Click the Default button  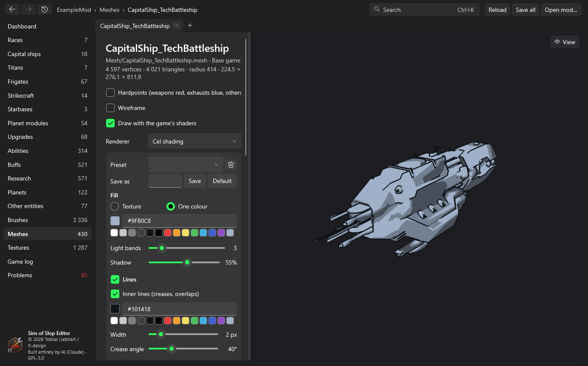click(x=222, y=181)
